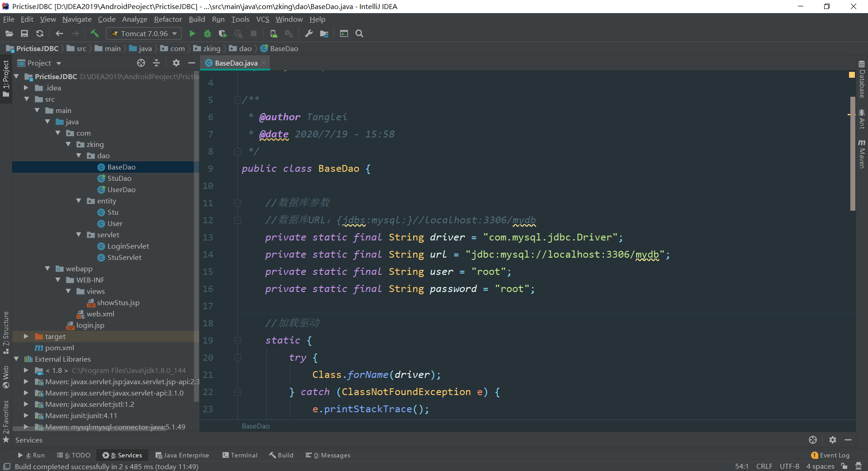Fold the Javadoc comment at line 5
This screenshot has width=868, height=471.
[x=237, y=99]
